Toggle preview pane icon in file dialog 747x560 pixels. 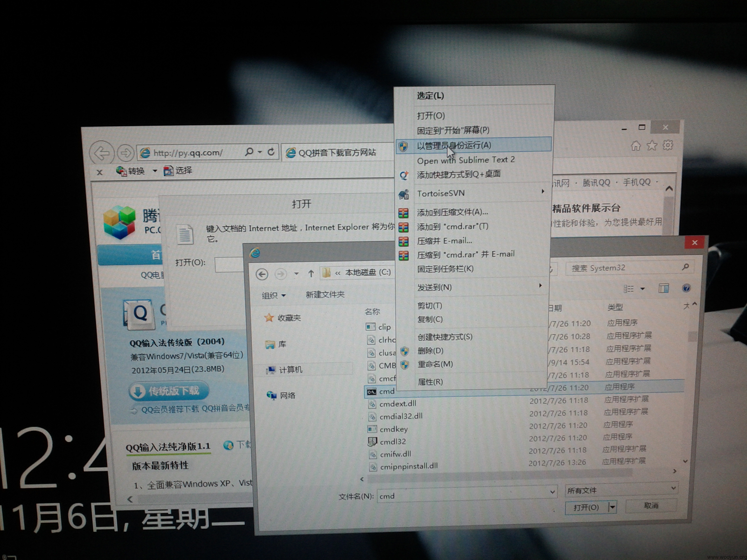[663, 288]
